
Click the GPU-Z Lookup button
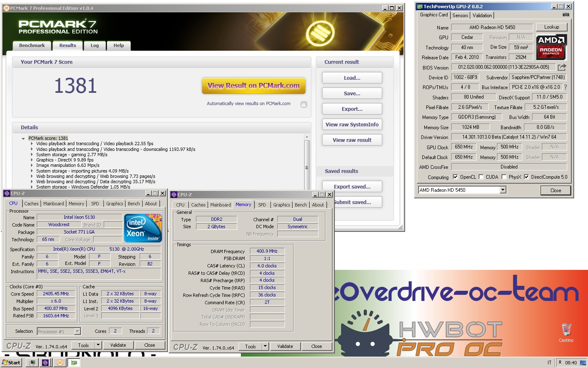pyautogui.click(x=552, y=27)
